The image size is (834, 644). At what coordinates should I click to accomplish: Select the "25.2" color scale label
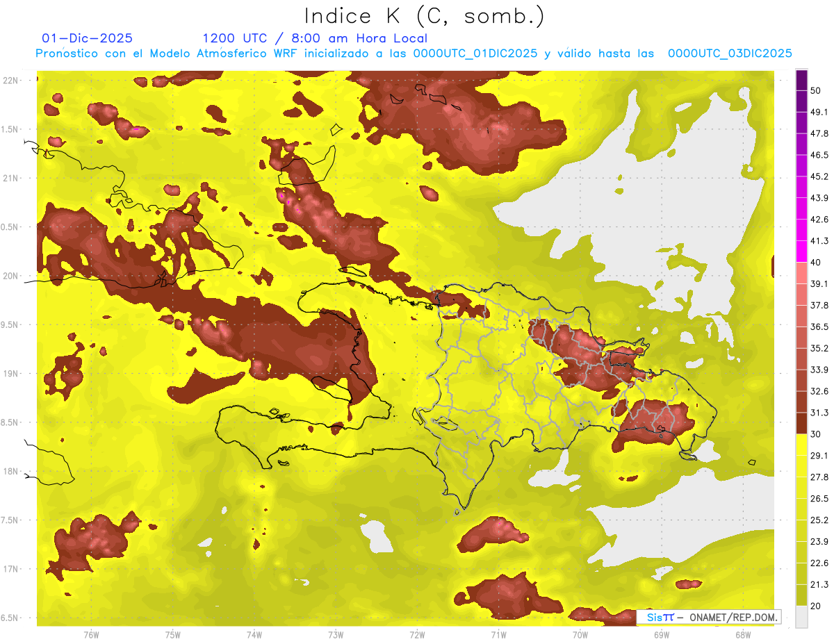(819, 520)
